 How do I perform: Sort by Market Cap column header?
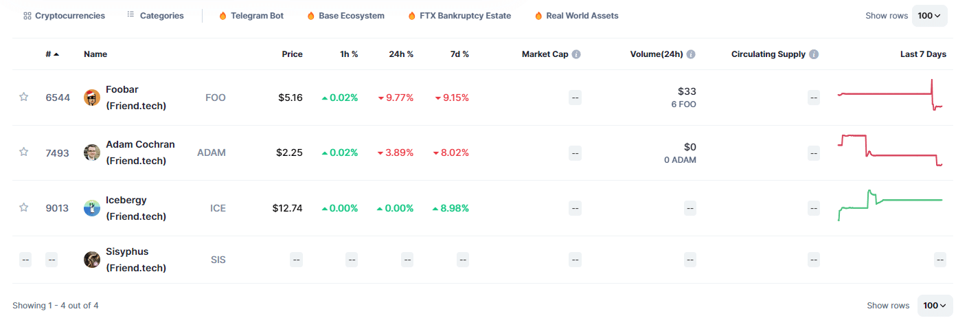[545, 54]
